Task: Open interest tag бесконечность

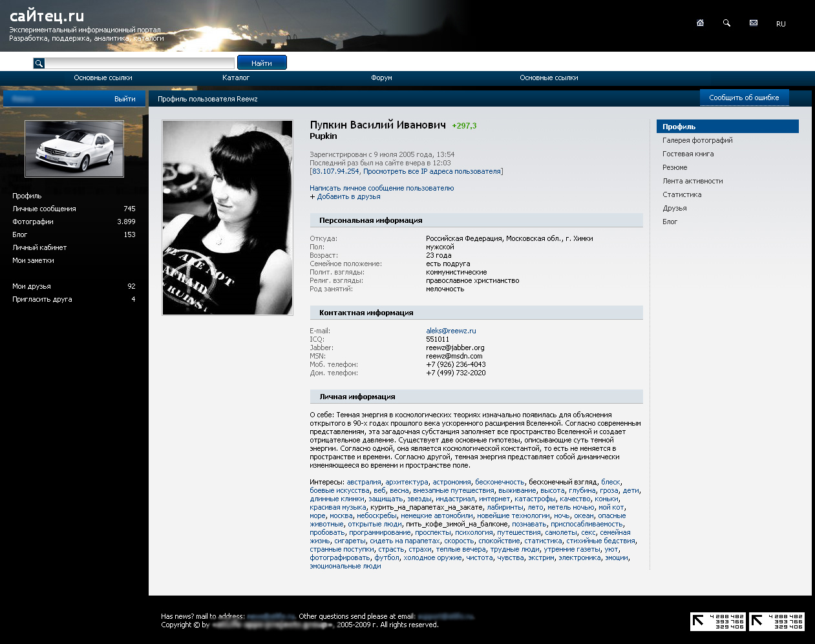Action: [500, 482]
